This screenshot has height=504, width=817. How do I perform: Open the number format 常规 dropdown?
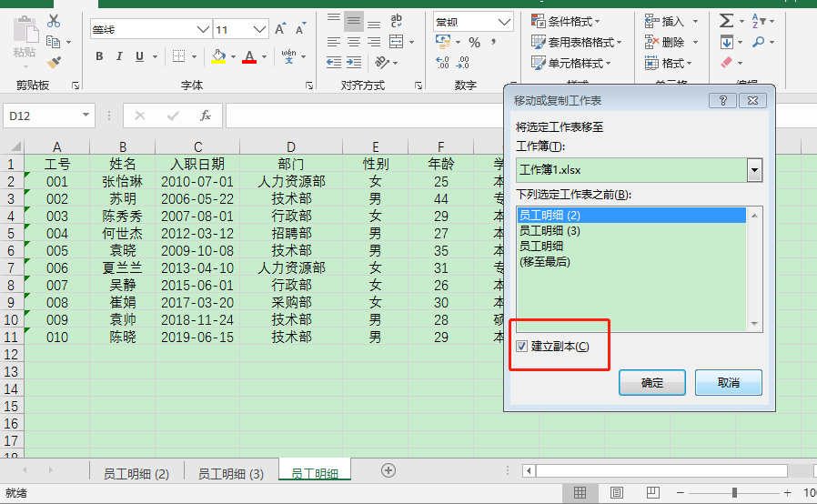coord(503,22)
